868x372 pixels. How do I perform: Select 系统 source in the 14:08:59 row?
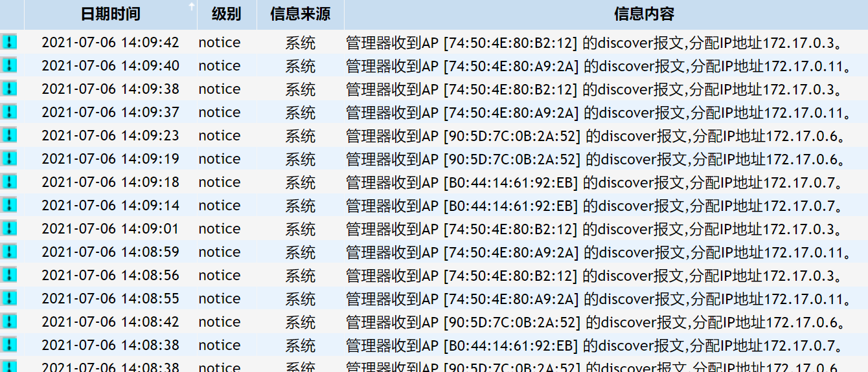click(301, 252)
